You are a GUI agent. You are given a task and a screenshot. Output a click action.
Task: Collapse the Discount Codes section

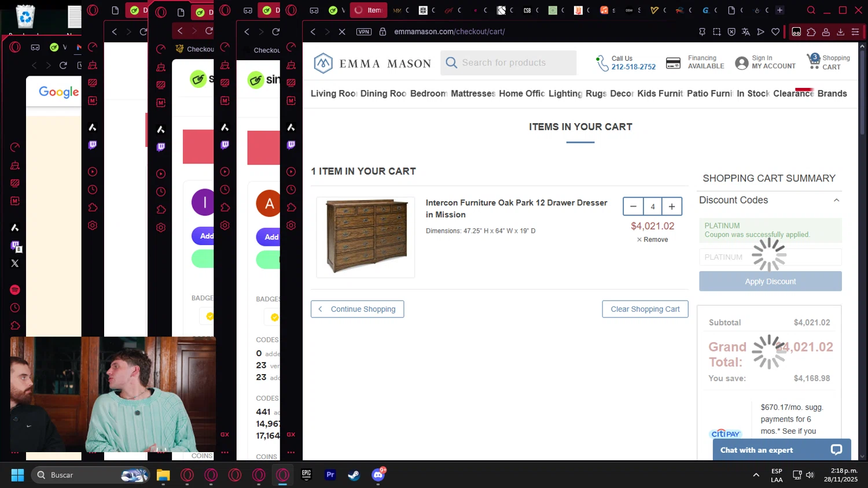click(836, 200)
